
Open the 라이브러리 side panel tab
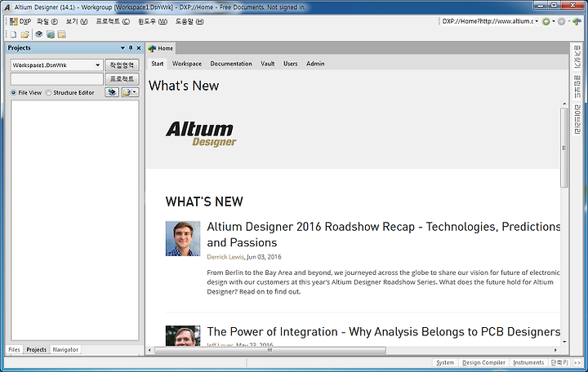coord(577,119)
